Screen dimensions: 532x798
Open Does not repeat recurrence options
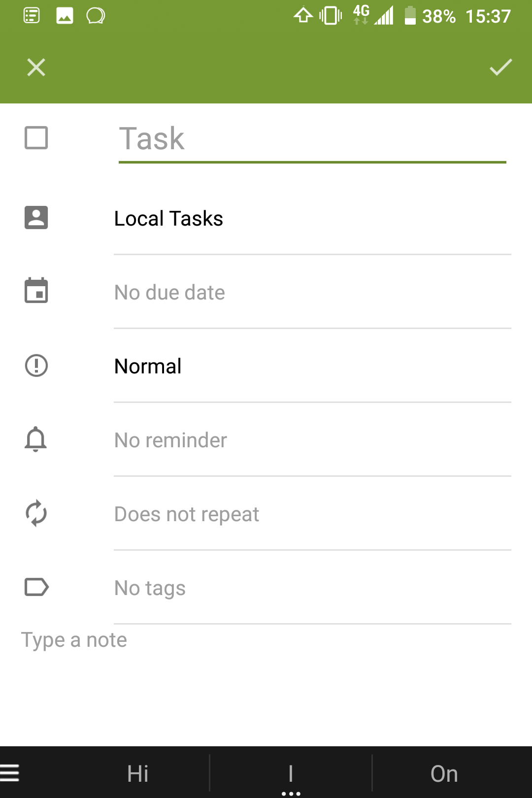tap(312, 514)
